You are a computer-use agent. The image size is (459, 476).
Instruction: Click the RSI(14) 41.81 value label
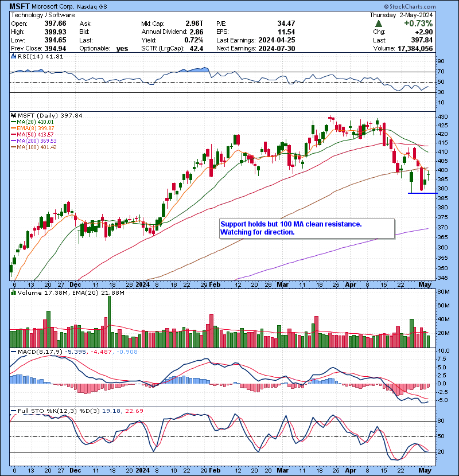click(x=41, y=56)
